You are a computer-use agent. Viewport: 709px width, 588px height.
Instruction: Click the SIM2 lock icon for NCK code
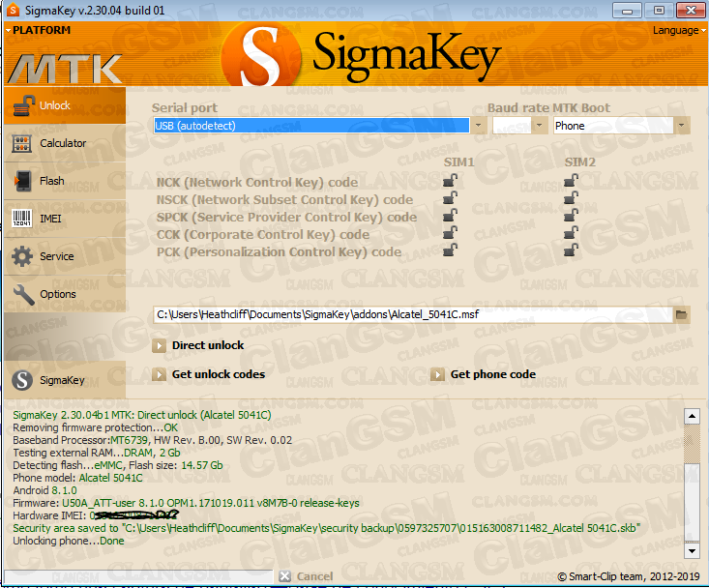(x=571, y=181)
